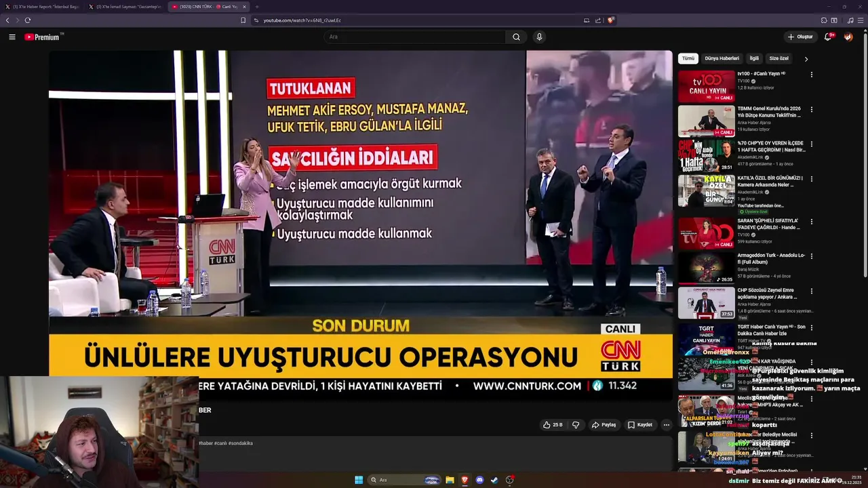Open options menu for tv100 Canlı Yayın
This screenshot has height=488, width=868.
[x=811, y=75]
